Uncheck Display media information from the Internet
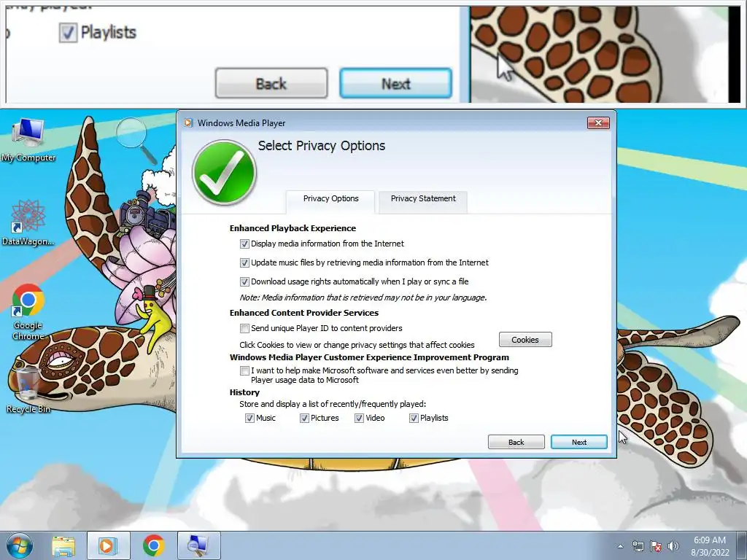 pyautogui.click(x=244, y=244)
